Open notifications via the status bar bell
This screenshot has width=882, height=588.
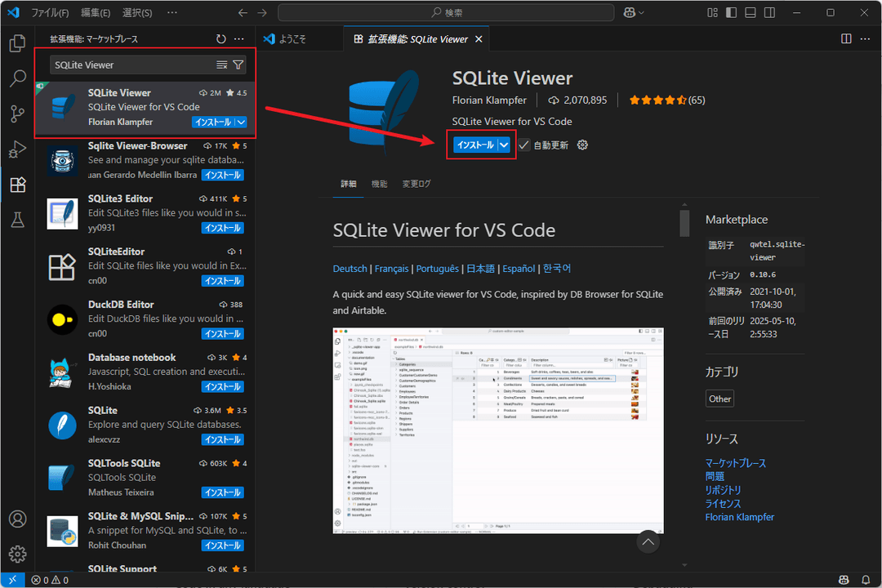pos(866,579)
